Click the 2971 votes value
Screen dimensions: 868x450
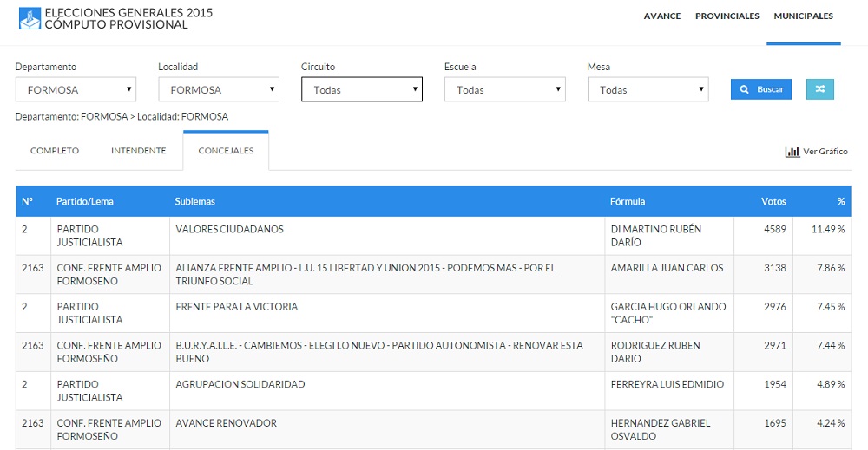775,345
